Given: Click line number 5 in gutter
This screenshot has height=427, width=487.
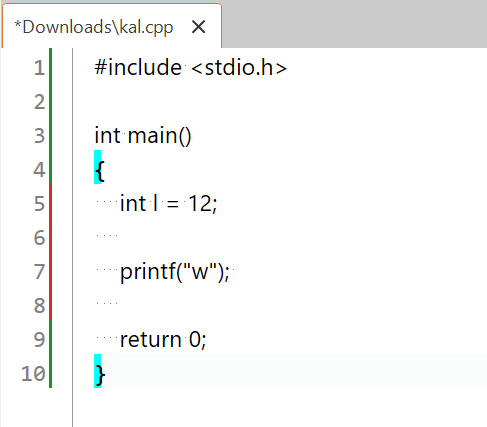Looking at the screenshot, I should coord(39,204).
